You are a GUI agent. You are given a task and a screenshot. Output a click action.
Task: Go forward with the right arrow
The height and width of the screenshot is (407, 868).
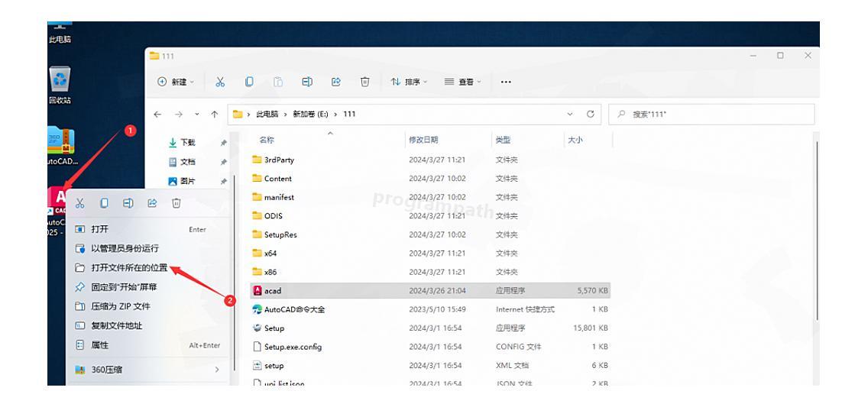click(x=178, y=114)
